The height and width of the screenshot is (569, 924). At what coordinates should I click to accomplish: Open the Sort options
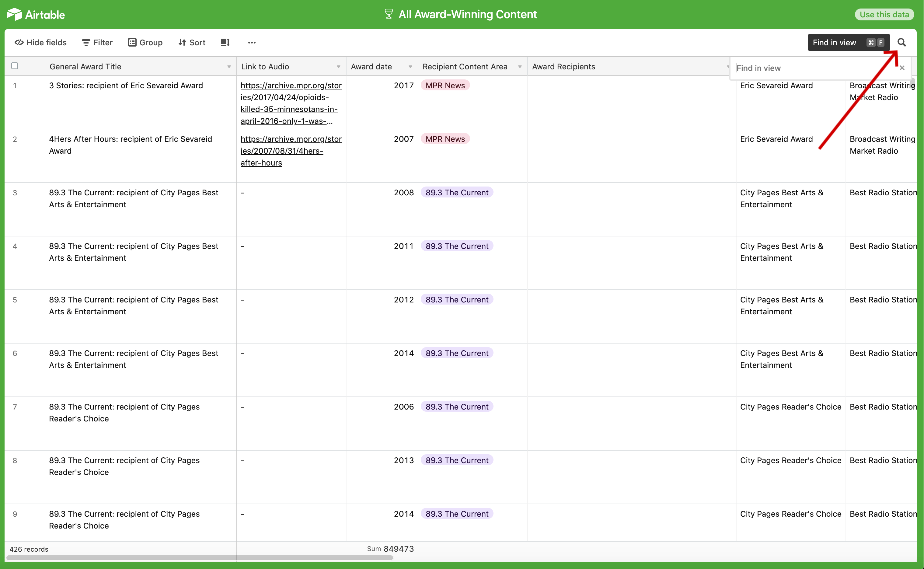tap(192, 43)
